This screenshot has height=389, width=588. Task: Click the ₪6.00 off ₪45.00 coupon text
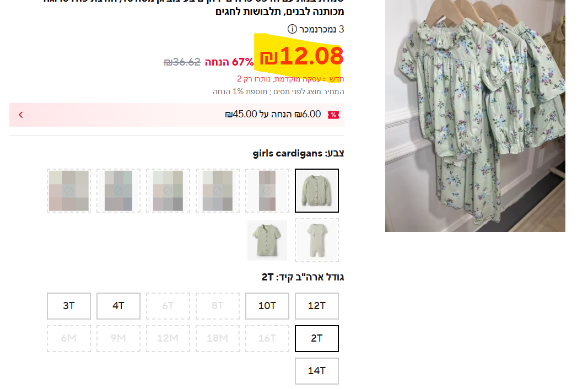point(273,114)
